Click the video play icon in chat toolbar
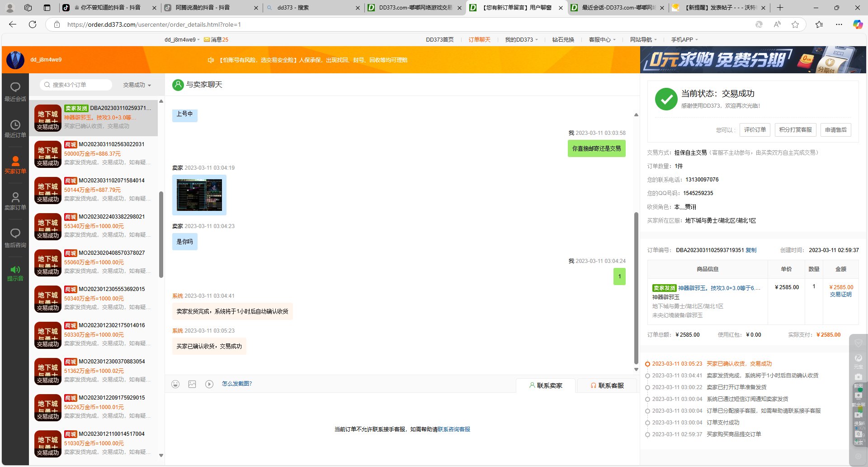Image resolution: width=868 pixels, height=467 pixels. point(209,384)
